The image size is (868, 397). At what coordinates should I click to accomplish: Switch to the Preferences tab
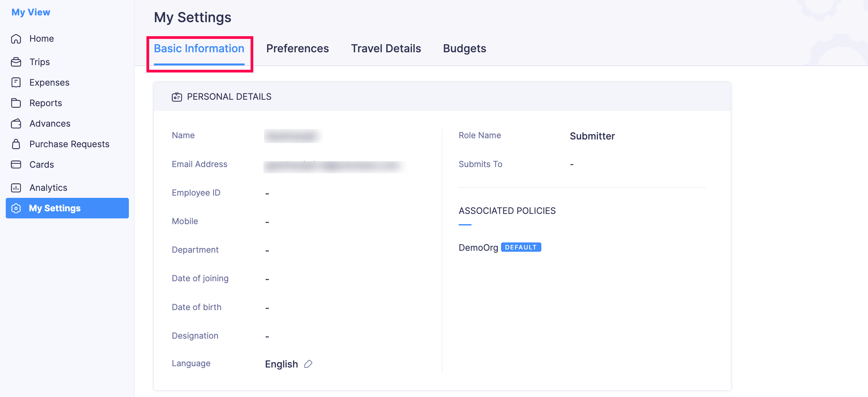pyautogui.click(x=297, y=48)
